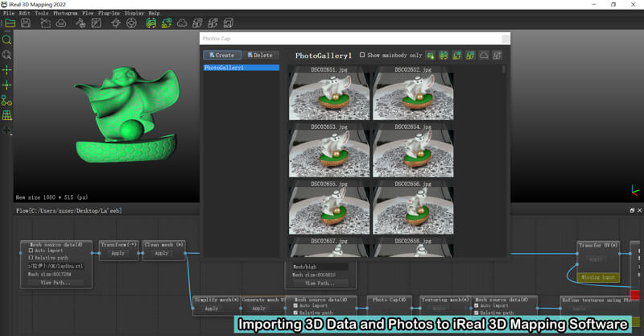The width and height of the screenshot is (644, 336).
Task: Open the Plug-Ins menu
Action: coord(109,13)
